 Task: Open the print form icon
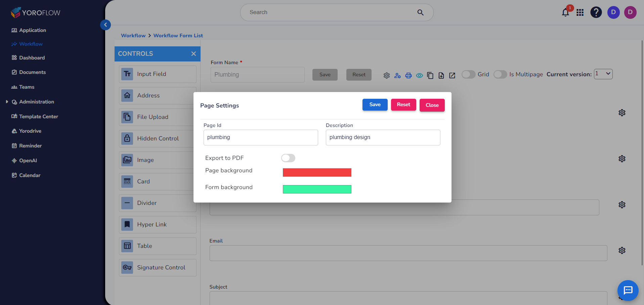pyautogui.click(x=409, y=75)
